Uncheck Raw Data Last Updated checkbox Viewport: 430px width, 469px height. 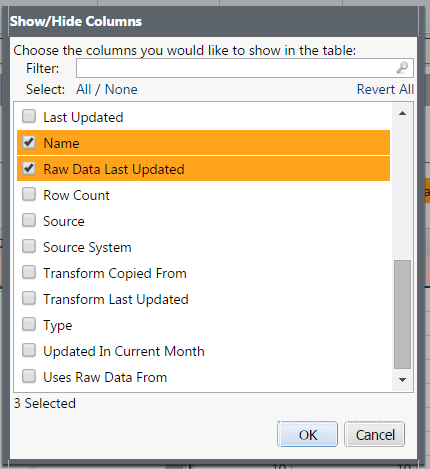[29, 169]
